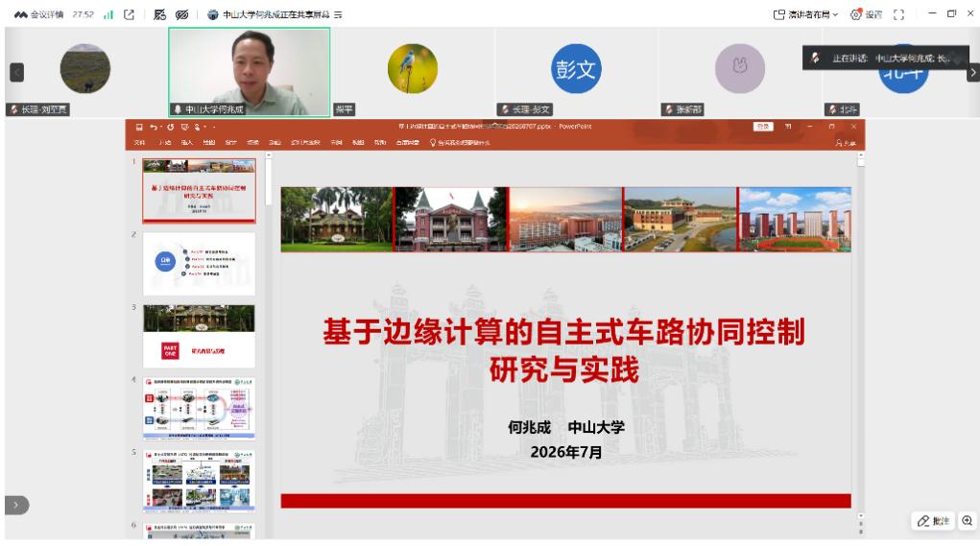This screenshot has width=980, height=546.
Task: Toggle the crossed-out eye privacy icon
Action: 181,14
